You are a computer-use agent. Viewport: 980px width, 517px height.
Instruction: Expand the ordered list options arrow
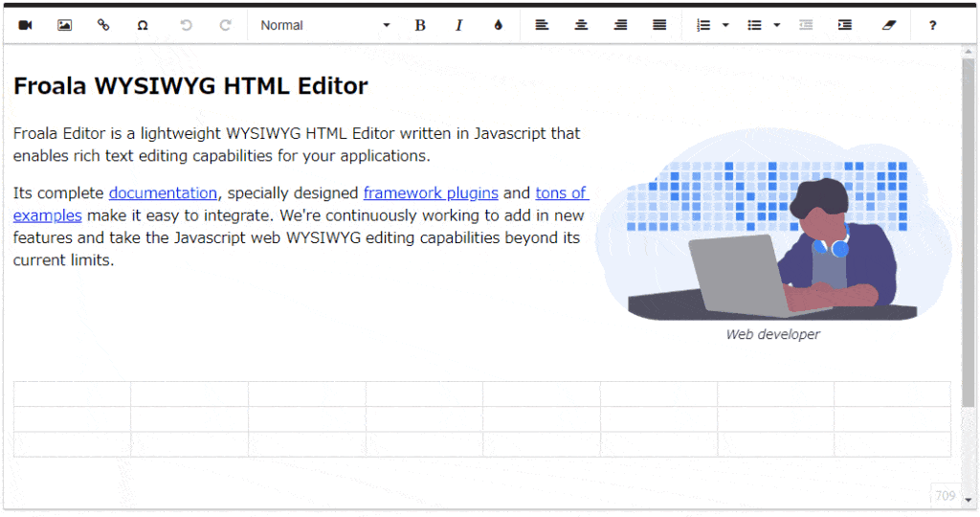(x=725, y=26)
